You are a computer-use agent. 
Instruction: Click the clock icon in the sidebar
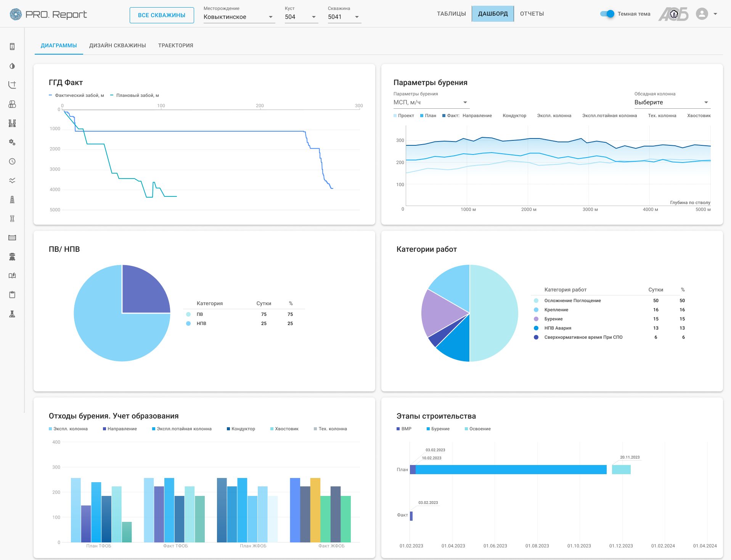pyautogui.click(x=12, y=161)
